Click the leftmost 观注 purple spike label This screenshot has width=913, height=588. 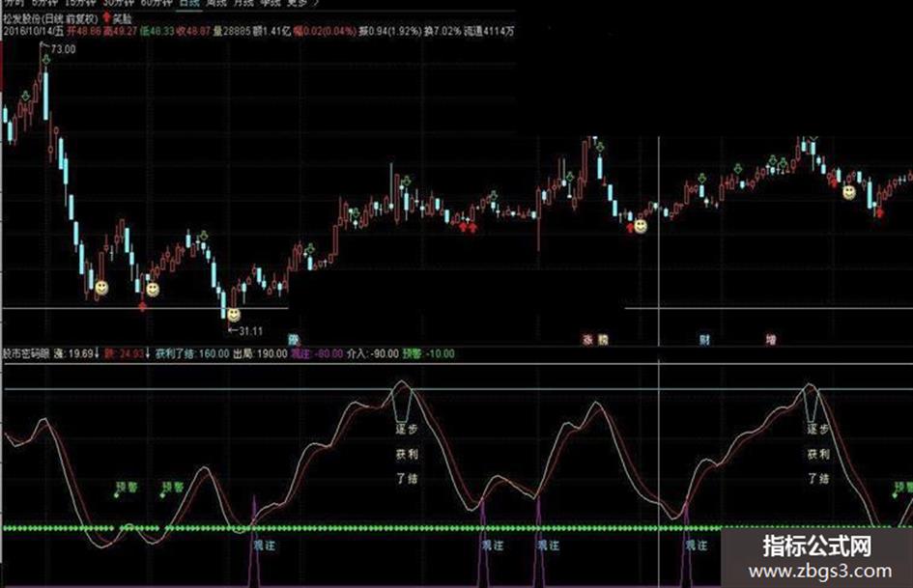(264, 546)
